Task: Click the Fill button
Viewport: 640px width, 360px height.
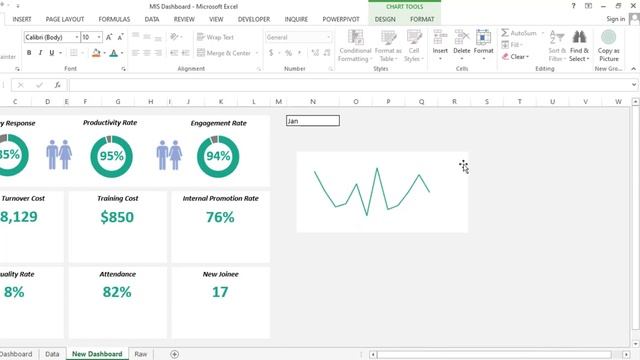Action: (511, 44)
